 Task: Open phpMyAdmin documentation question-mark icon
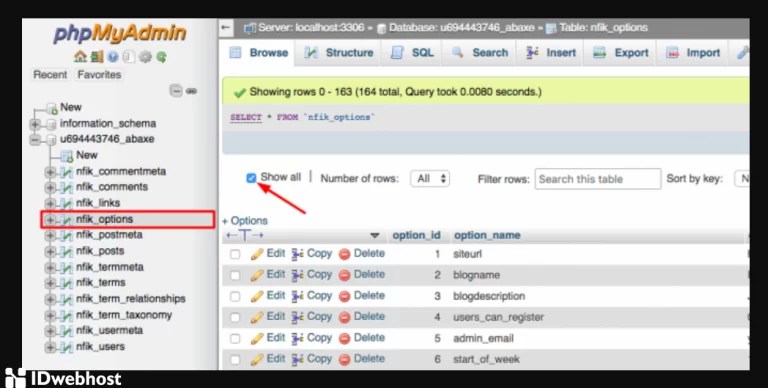113,57
